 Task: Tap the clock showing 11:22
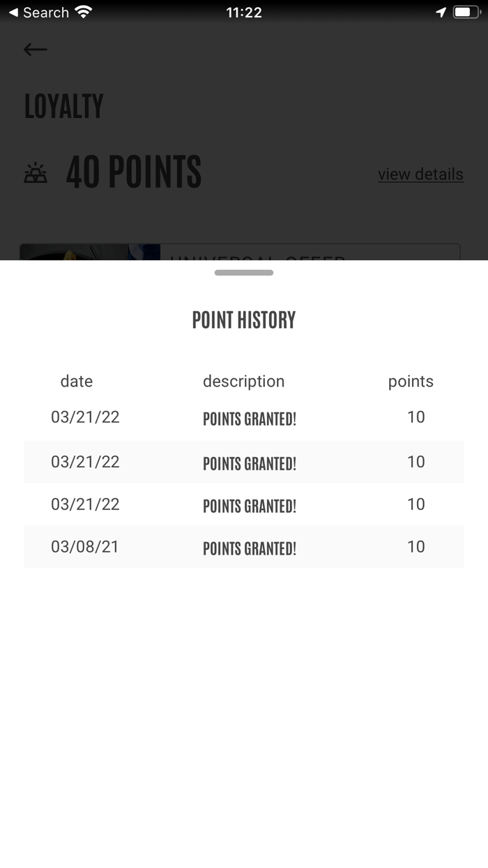click(243, 12)
